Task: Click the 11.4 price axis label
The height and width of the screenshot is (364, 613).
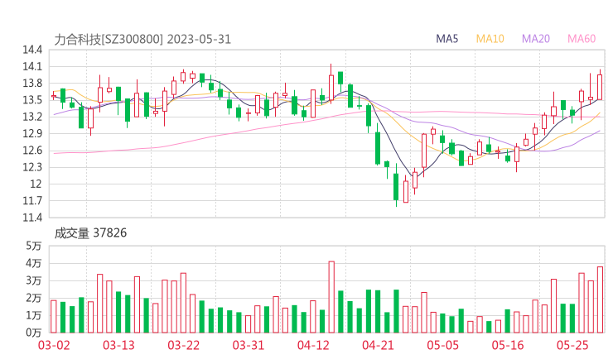Action: coord(32,218)
